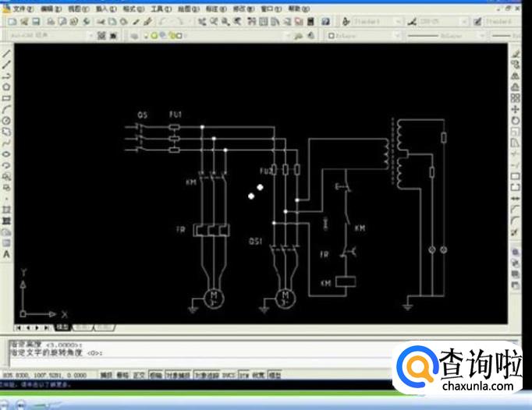This screenshot has height=410, width=532.
Task: Open the 视图 (View) menu
Action: (79, 9)
